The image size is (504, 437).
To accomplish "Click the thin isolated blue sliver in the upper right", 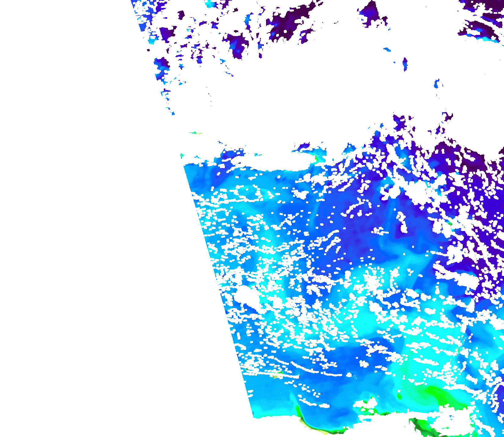I will pos(405,64).
